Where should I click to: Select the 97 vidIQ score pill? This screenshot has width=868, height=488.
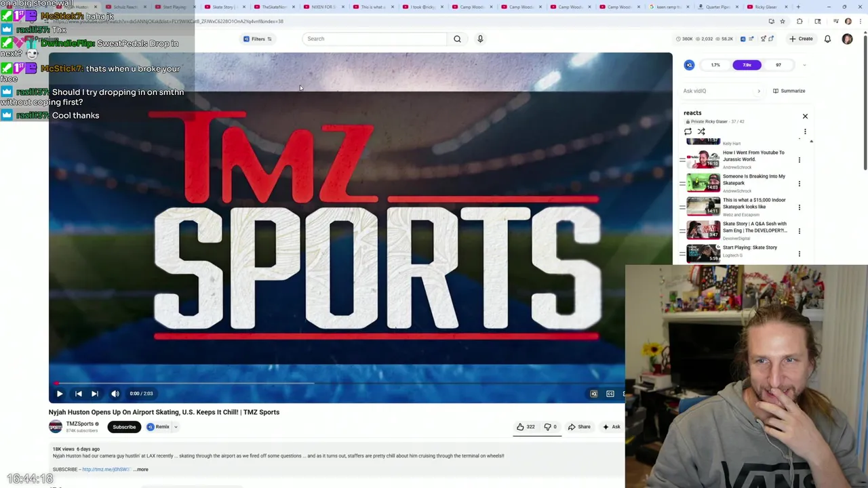(778, 65)
